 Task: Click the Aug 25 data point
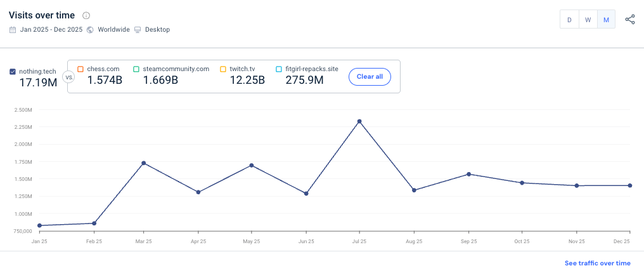(414, 190)
